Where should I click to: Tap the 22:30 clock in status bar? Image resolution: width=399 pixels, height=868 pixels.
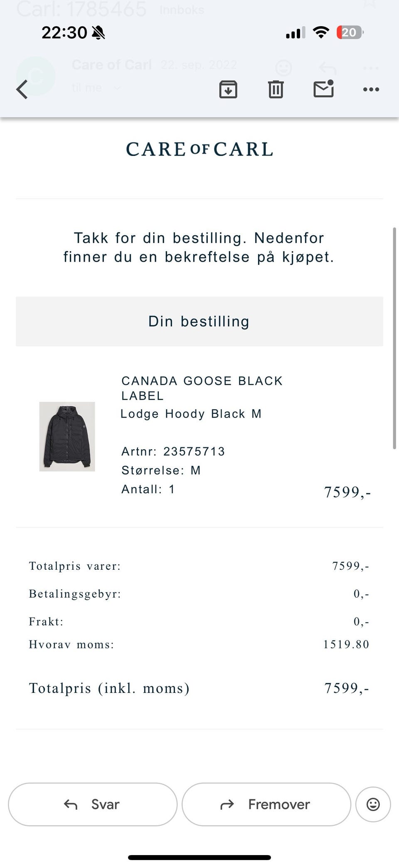[64, 32]
